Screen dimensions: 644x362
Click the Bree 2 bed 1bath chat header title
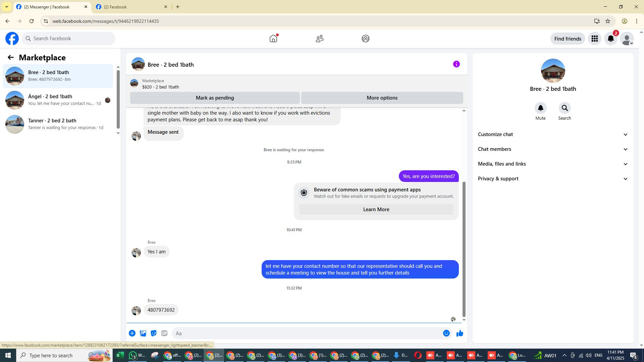170,65
